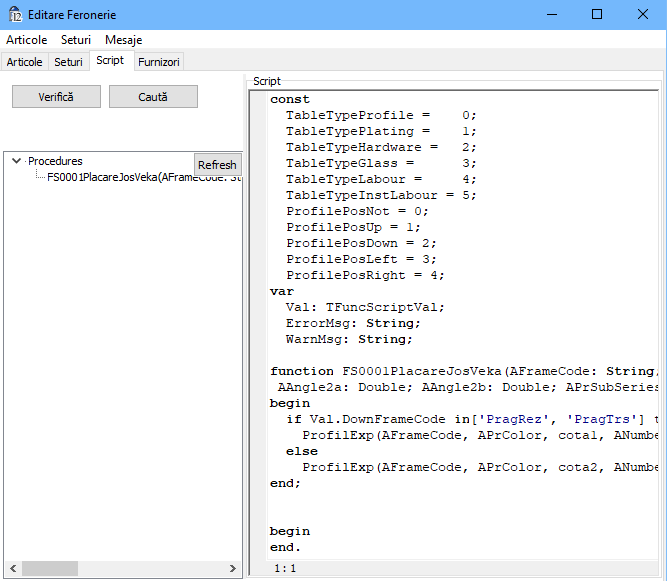667x581 pixels.
Task: Click the 'ProfilePosDown = 2;' line
Action: [x=361, y=243]
